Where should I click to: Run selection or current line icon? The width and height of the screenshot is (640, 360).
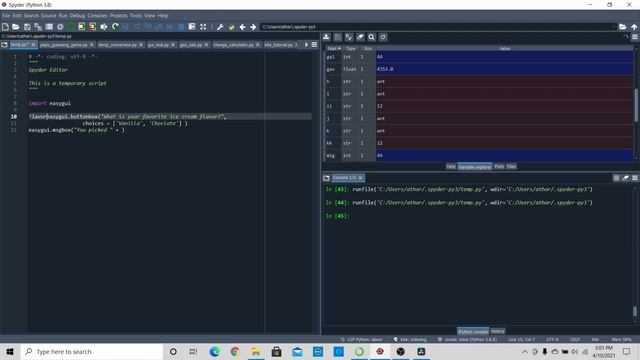(104, 27)
